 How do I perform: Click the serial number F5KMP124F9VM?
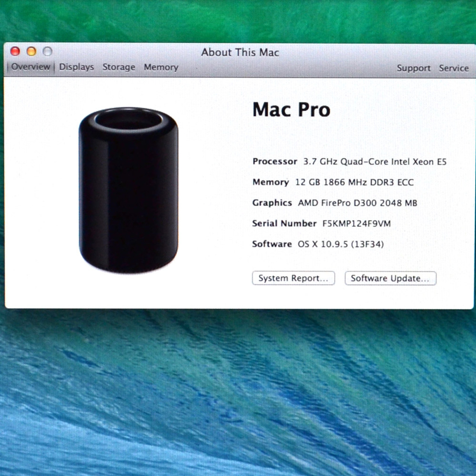tap(356, 223)
